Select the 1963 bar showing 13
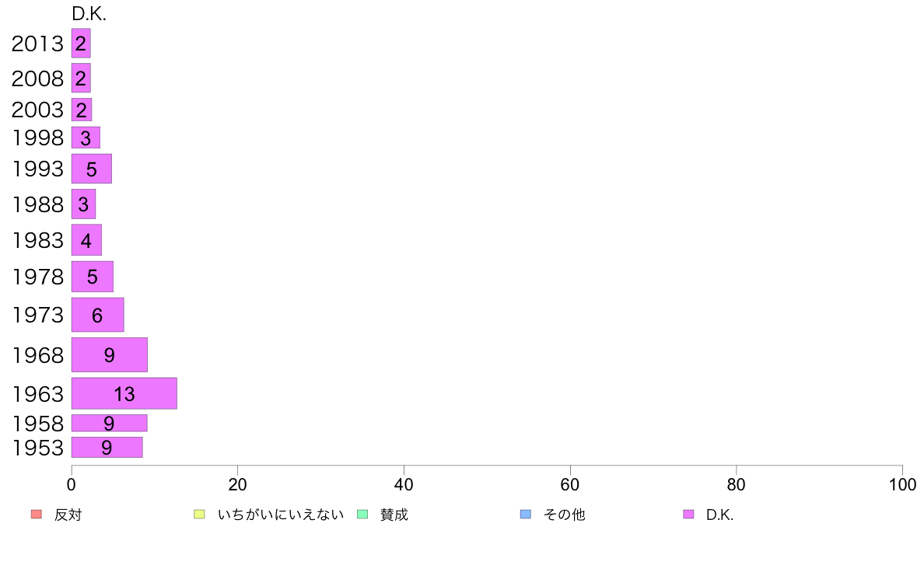 tap(124, 393)
